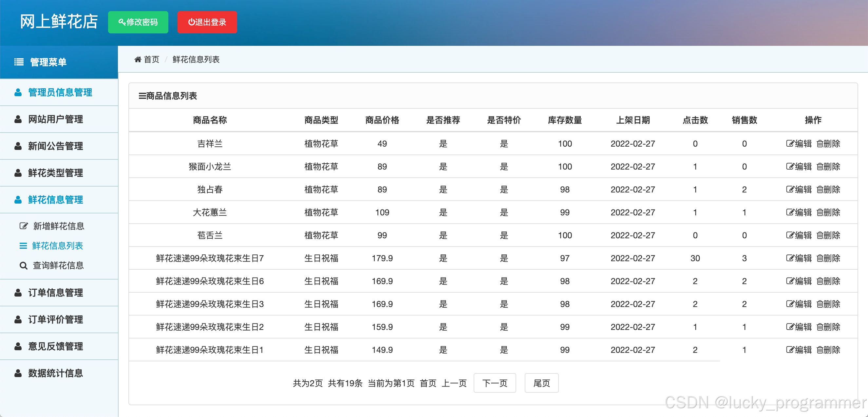This screenshot has width=868, height=417.
Task: Open the 鲜花信息列表 submenu item
Action: 58,246
